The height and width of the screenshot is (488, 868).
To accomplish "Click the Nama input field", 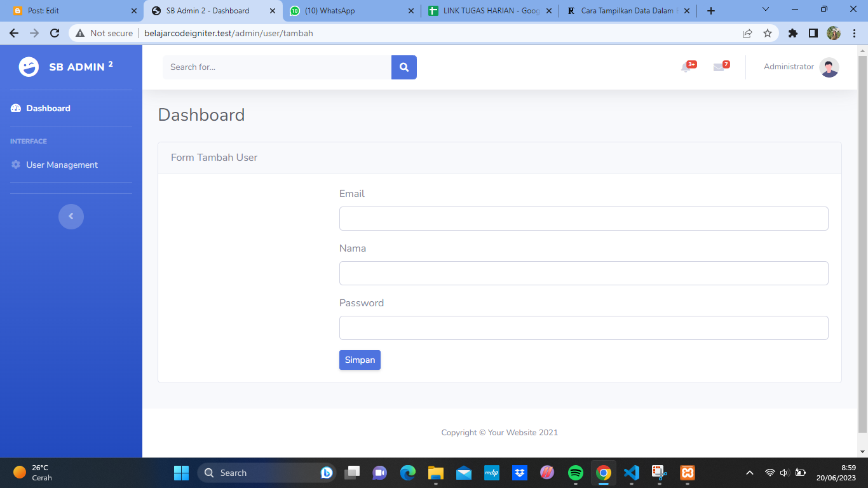I will pyautogui.click(x=583, y=273).
